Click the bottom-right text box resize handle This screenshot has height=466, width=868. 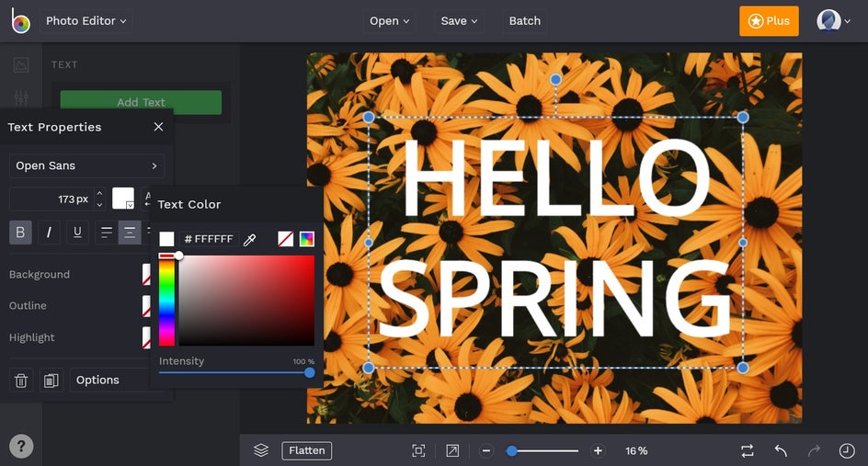click(x=743, y=368)
